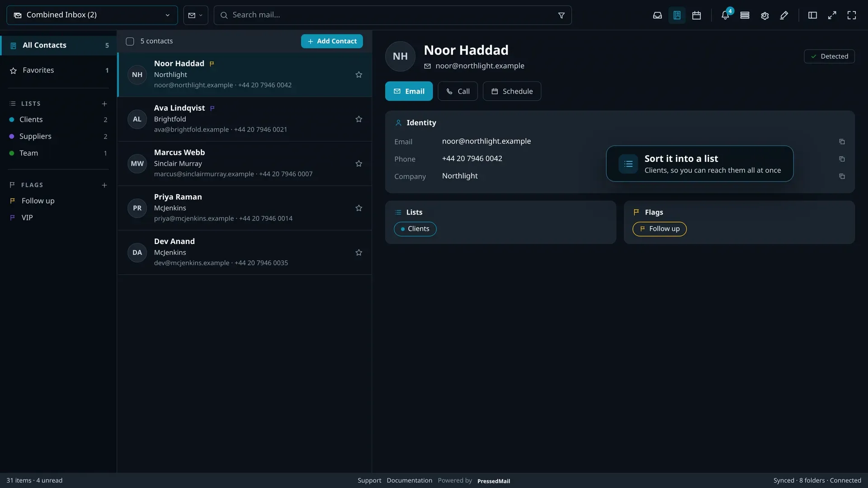
Task: Open the Suppliers list
Action: point(58,136)
